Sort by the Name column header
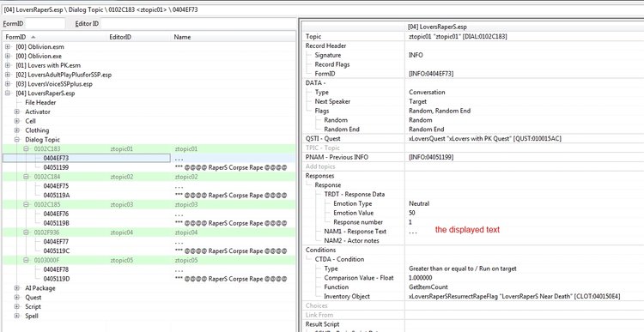Image resolution: width=644 pixels, height=332 pixels. pyautogui.click(x=233, y=37)
